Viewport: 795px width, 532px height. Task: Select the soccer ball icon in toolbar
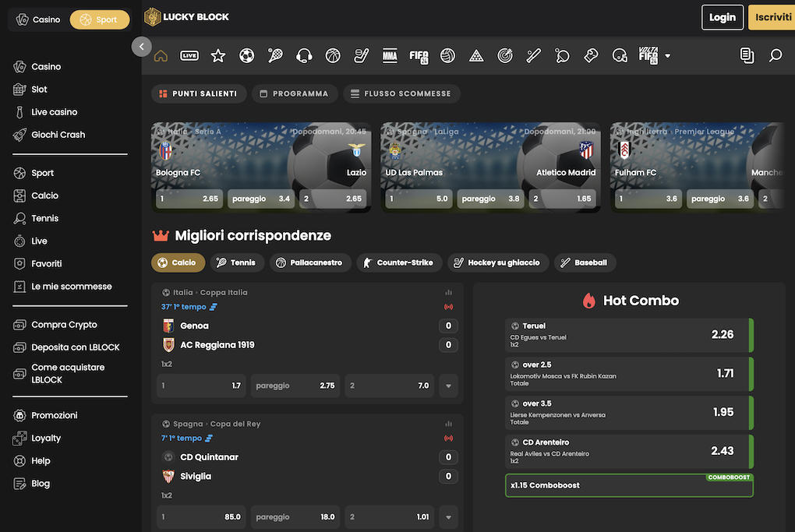247,56
